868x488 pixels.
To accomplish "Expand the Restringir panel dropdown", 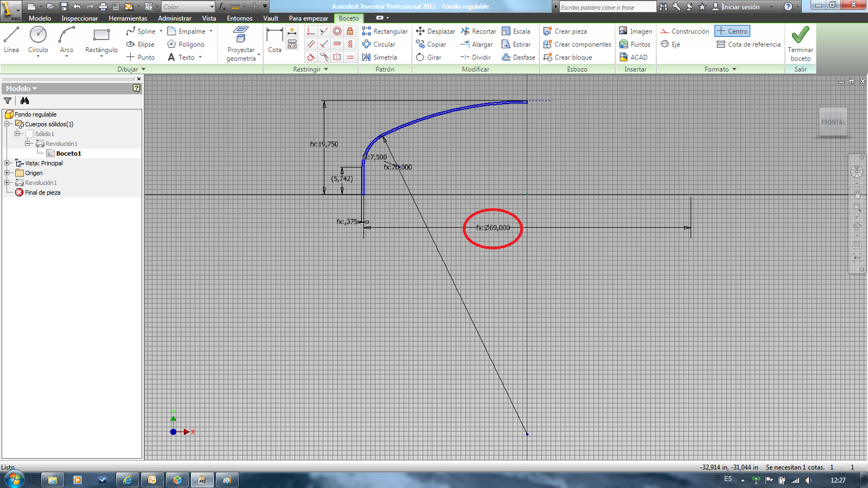I will pos(311,69).
